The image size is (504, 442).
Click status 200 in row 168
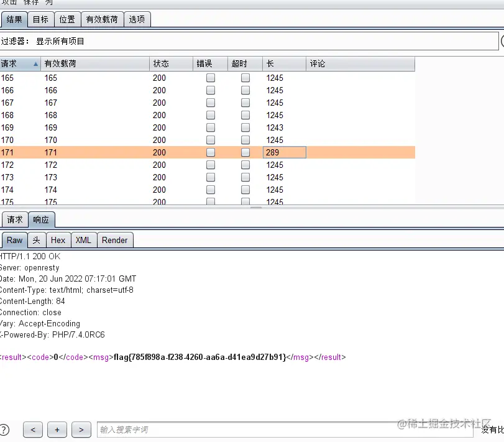coord(159,115)
